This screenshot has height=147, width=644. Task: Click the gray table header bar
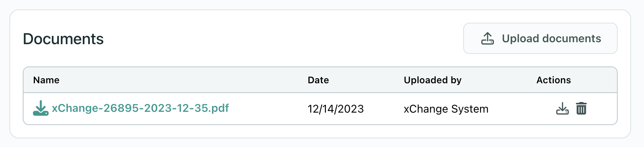(320, 80)
